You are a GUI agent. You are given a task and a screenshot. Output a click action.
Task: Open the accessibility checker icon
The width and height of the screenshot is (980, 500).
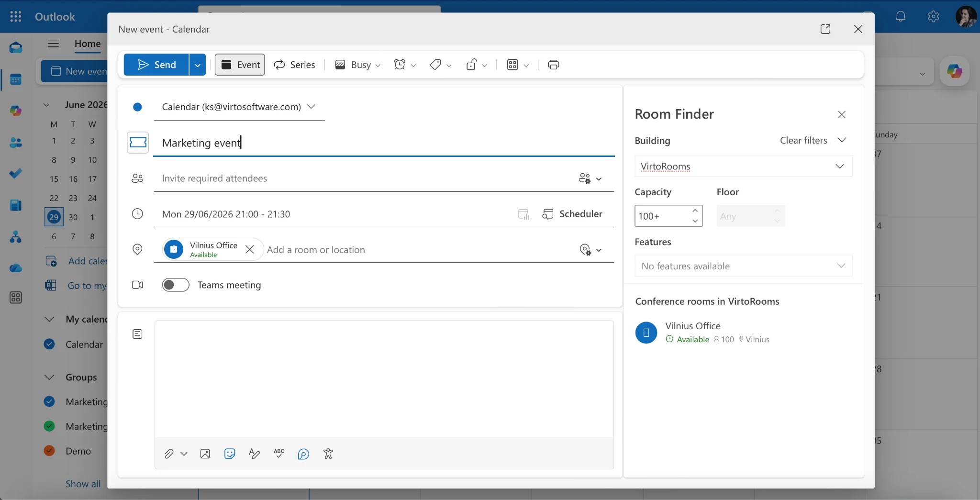[328, 454]
